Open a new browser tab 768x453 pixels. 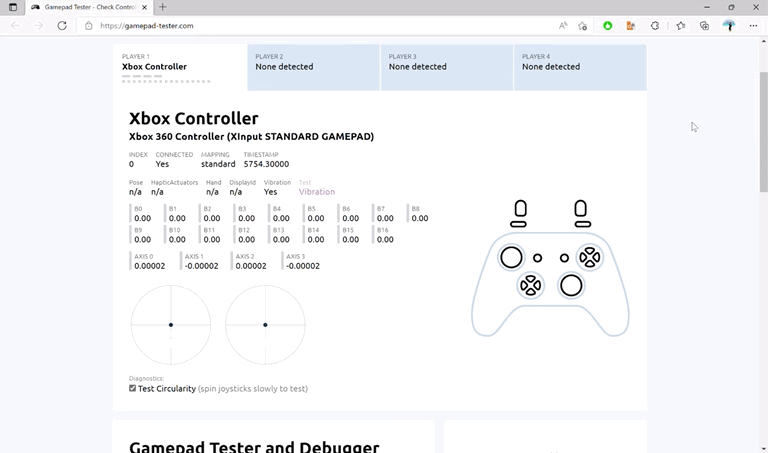tap(163, 7)
